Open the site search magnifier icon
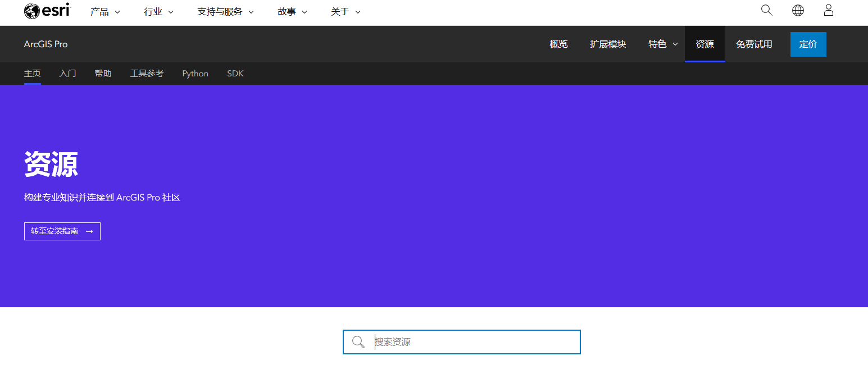Viewport: 868px width, 374px height. 766,10
